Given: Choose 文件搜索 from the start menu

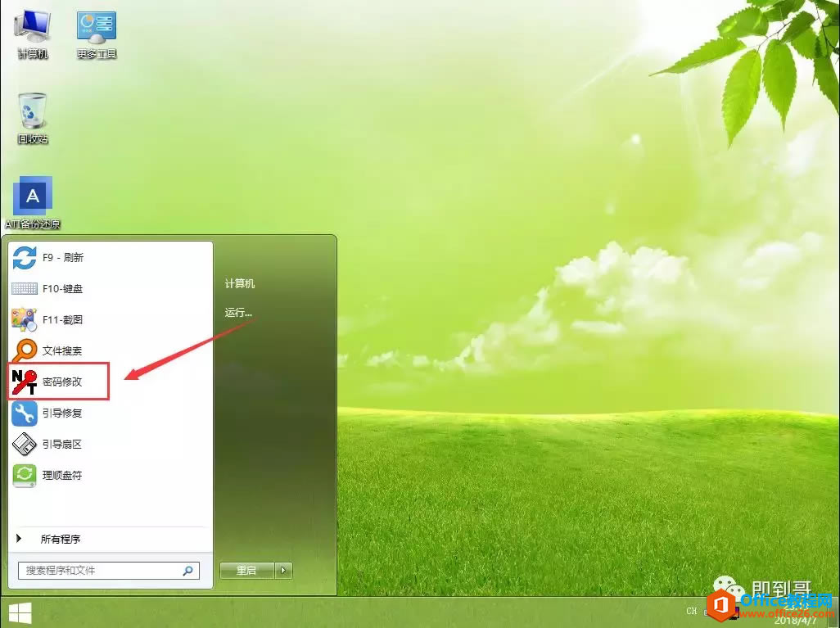Looking at the screenshot, I should [62, 351].
